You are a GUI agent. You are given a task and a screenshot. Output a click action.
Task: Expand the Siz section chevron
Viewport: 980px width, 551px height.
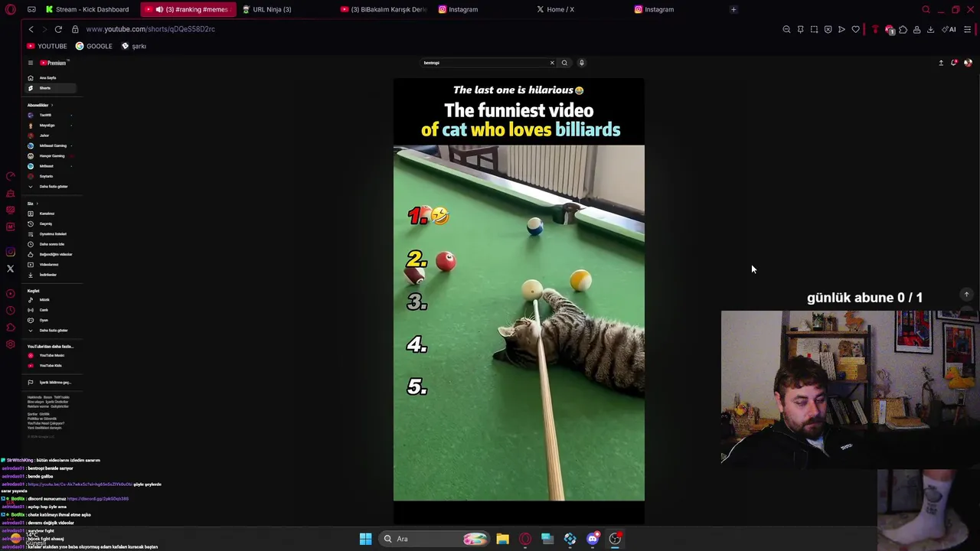click(x=38, y=204)
